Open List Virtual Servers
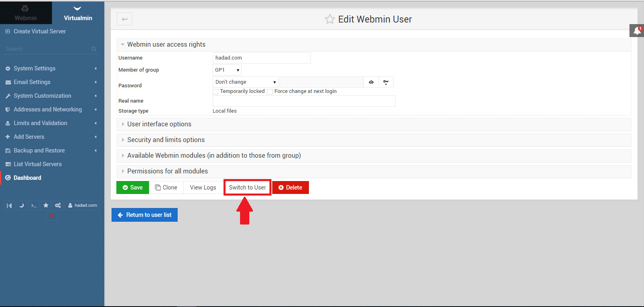The height and width of the screenshot is (307, 644). pos(52,164)
